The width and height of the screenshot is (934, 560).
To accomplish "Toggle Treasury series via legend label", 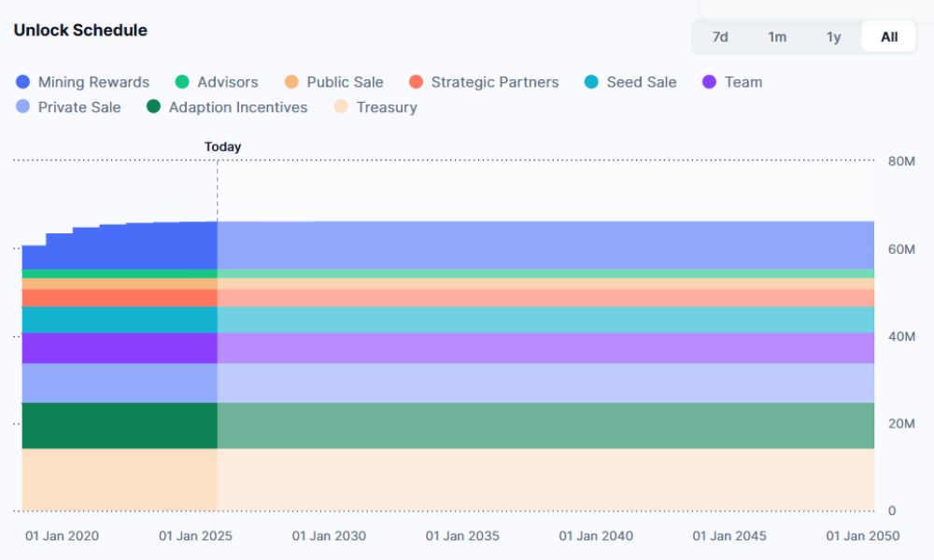I will coord(386,107).
